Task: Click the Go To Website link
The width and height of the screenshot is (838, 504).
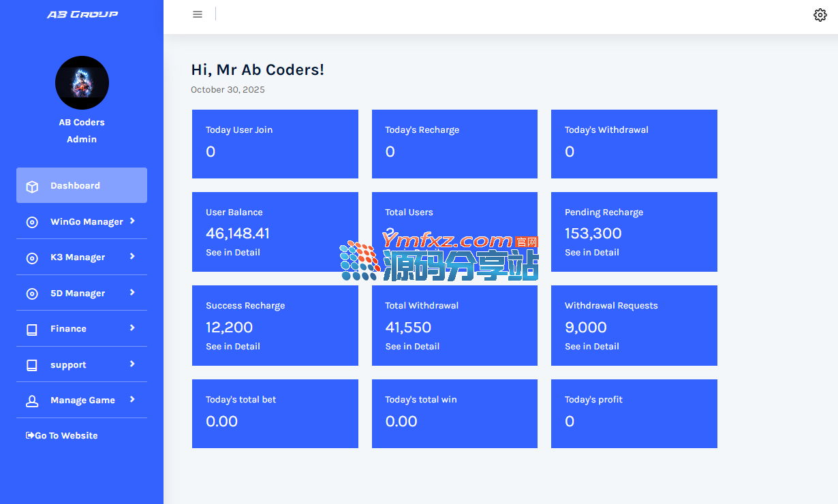Action: (x=62, y=436)
